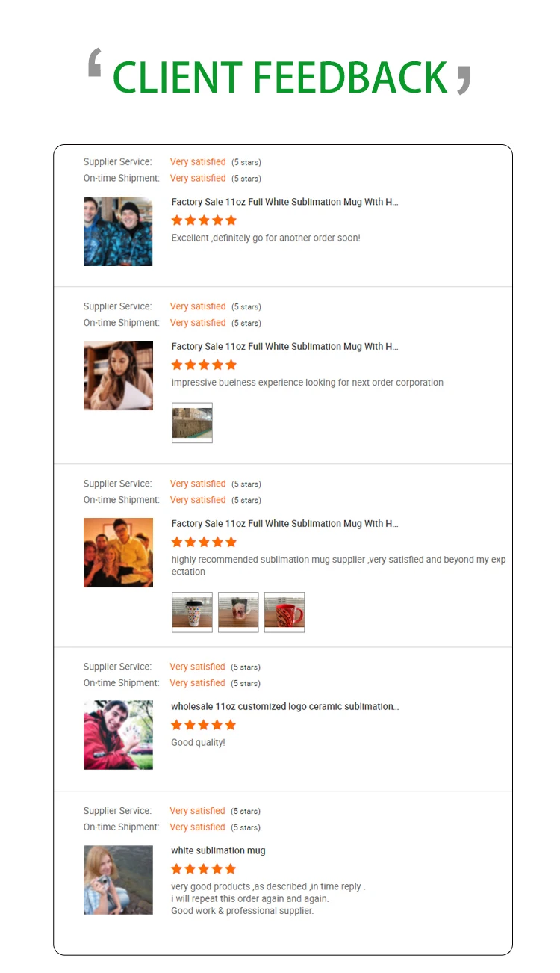
Task: Click last review's On-time Shipment 'Very satisfied'
Action: (x=198, y=827)
